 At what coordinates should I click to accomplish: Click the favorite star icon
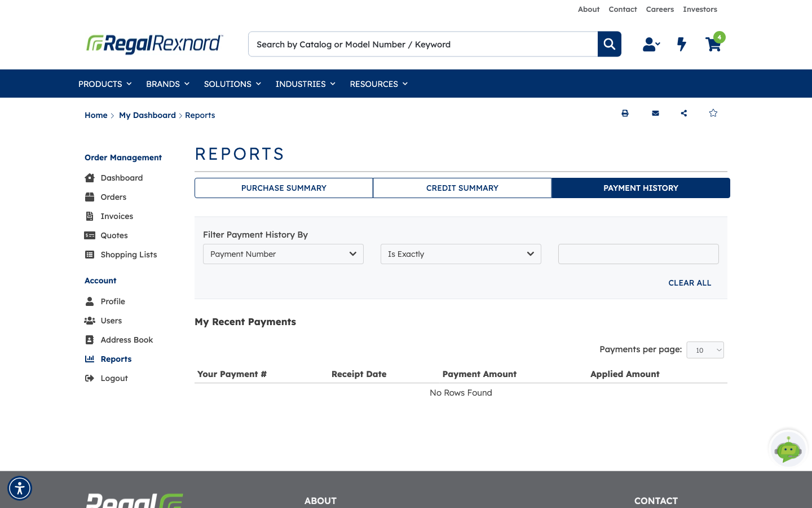[713, 113]
